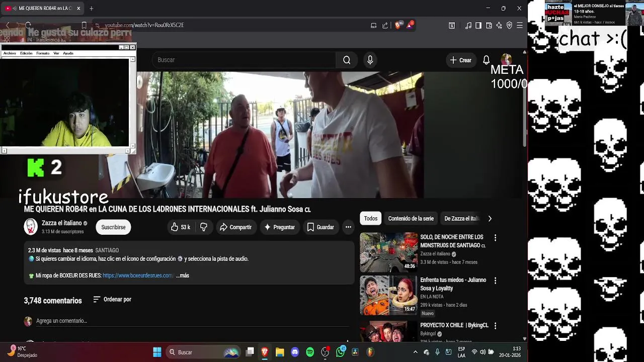Click the Preguntar button
Screen dimensions: 644x362
point(279,227)
